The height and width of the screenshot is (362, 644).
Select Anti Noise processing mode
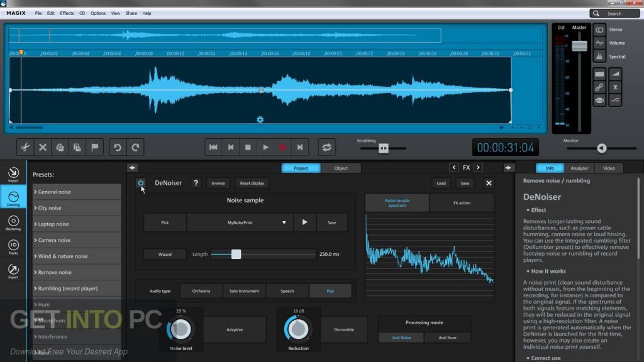401,337
